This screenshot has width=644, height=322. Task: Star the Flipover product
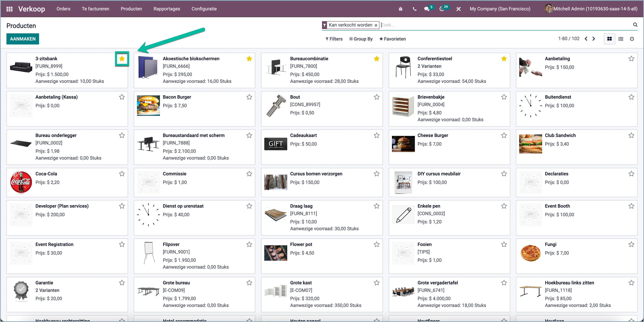pyautogui.click(x=249, y=245)
